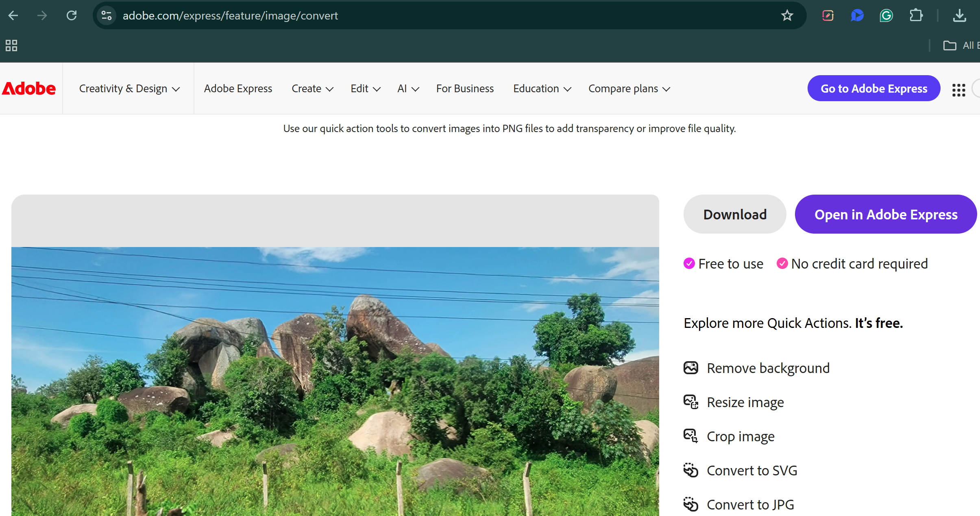Screen dimensions: 980x516
Task: Open the Resize image quick action link
Action: 745,402
